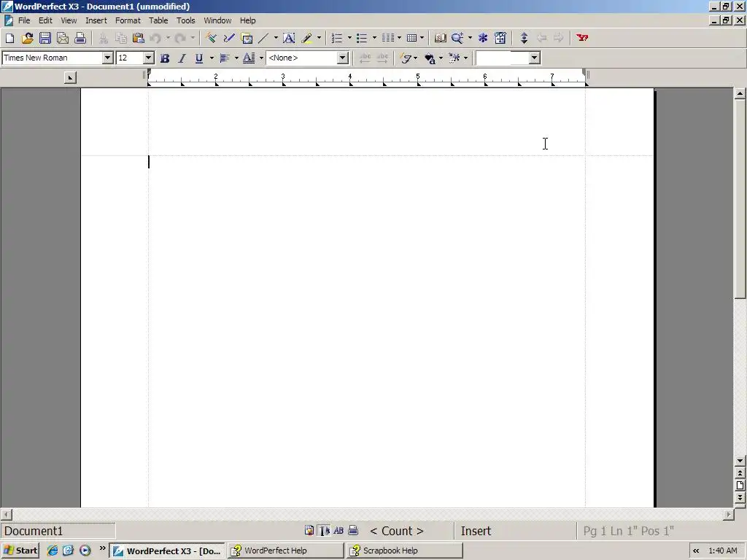Click the red Yahoo toolbar icon

(582, 38)
